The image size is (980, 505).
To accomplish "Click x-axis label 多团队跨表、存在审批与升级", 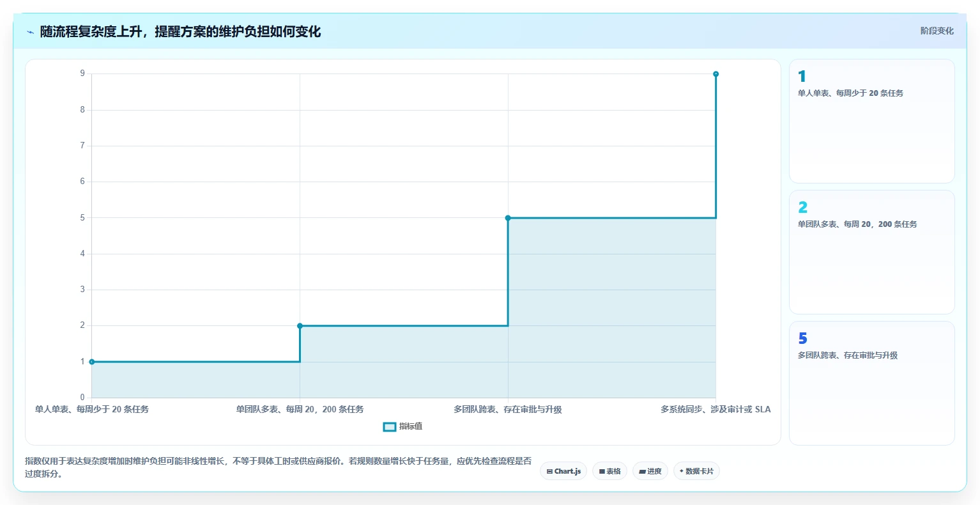I will [x=508, y=409].
